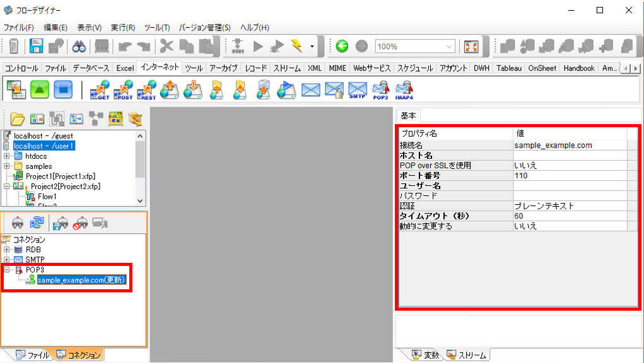The height and width of the screenshot is (363, 644).
Task: Expand the RDB connection node
Action: 6,250
